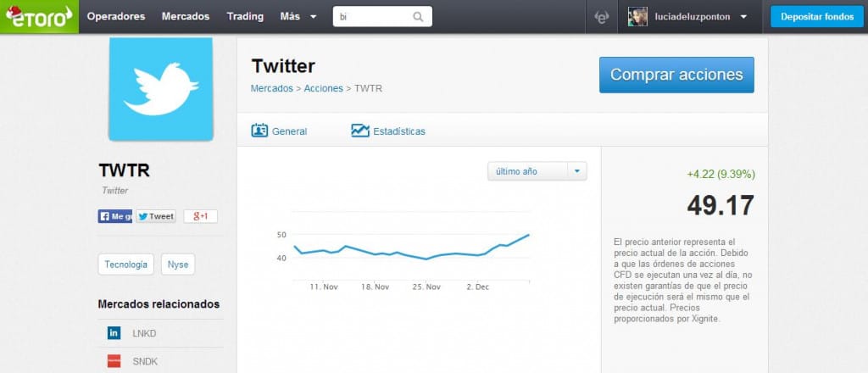Click the LinkedIn LNKD icon

(114, 333)
